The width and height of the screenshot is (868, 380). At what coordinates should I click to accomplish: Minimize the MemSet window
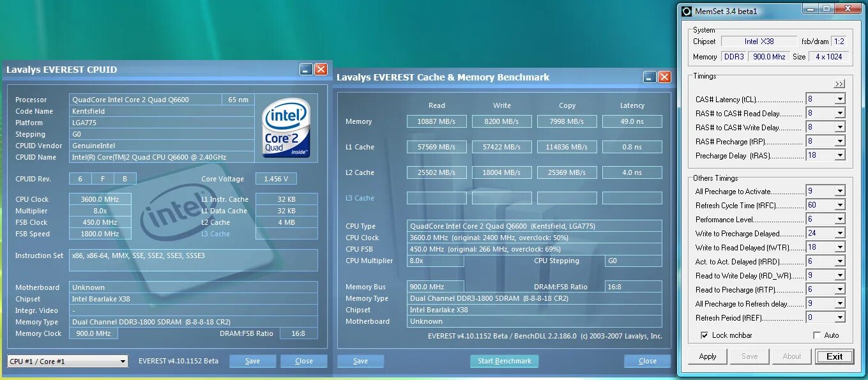click(812, 9)
